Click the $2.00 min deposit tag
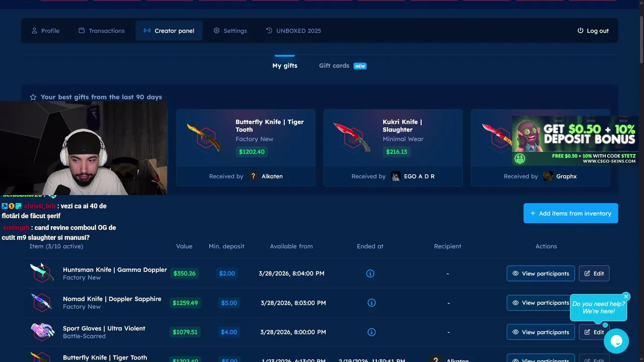 (x=227, y=274)
